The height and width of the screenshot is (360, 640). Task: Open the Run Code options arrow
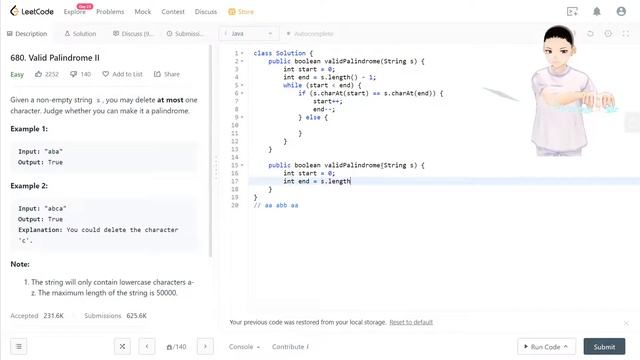(566, 347)
